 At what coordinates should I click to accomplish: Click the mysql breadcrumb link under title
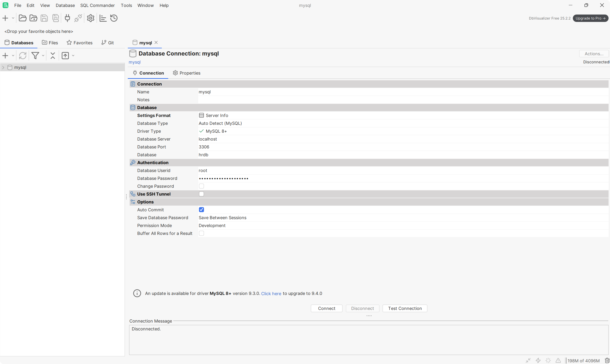tap(135, 62)
